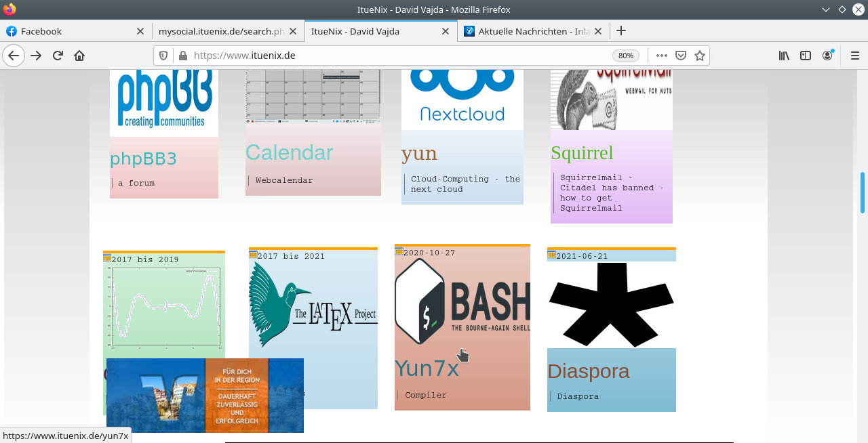Reset the 80% zoom level indicator
This screenshot has width=868, height=443.
625,56
